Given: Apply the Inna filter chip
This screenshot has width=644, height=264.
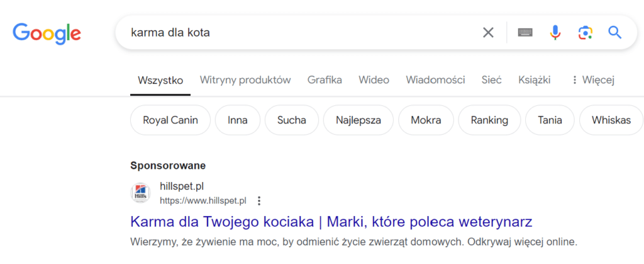Looking at the screenshot, I should coord(238,120).
